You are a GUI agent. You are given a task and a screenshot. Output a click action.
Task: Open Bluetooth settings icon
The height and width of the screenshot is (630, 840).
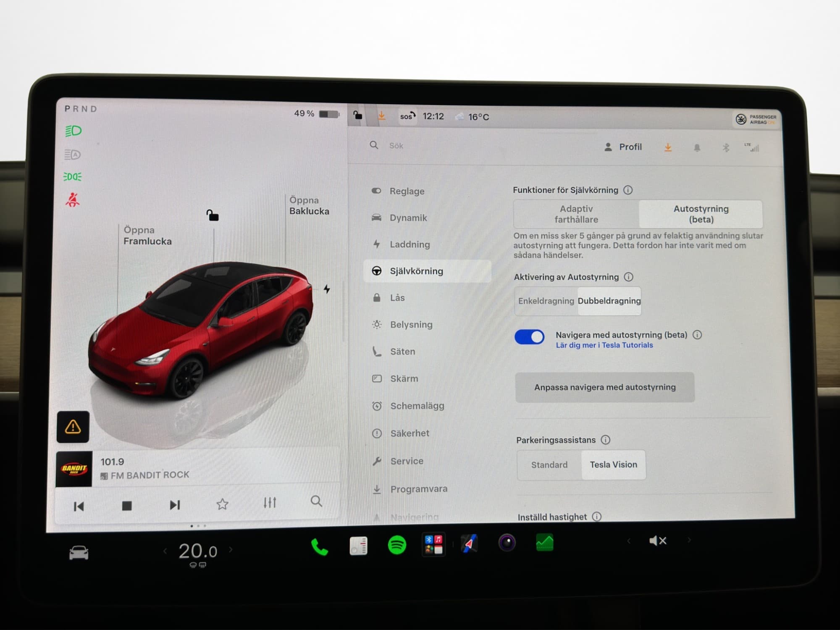725,147
